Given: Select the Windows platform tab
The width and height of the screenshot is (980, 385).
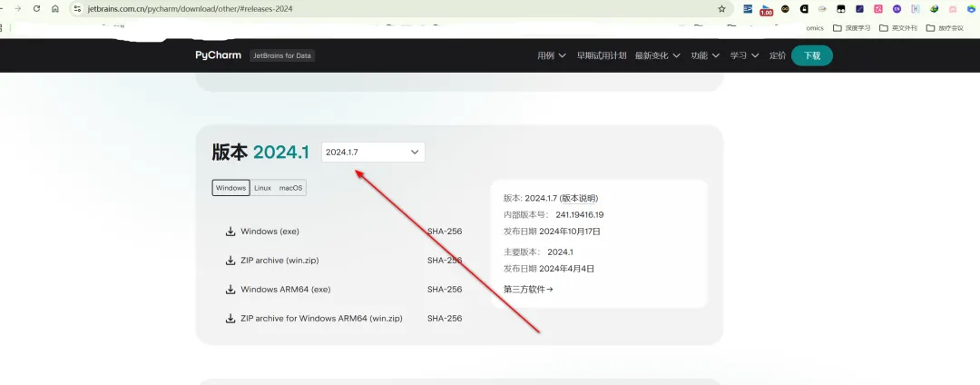Looking at the screenshot, I should coord(231,187).
